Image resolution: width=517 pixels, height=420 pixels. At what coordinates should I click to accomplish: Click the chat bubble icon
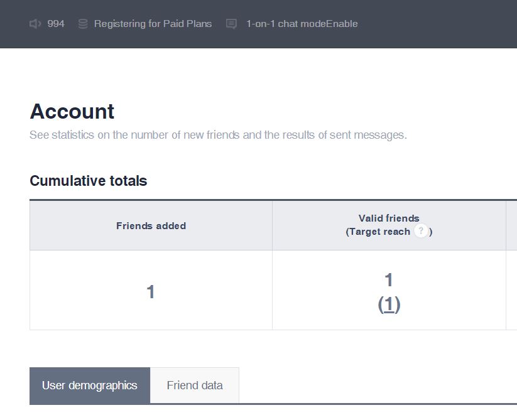231,24
